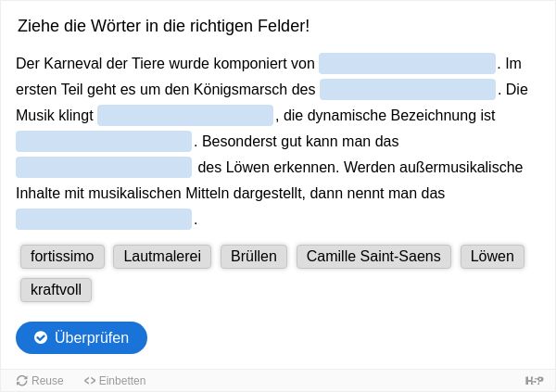
Task: Click the blank before 'Besonderst gut kann'
Action: [x=104, y=141]
